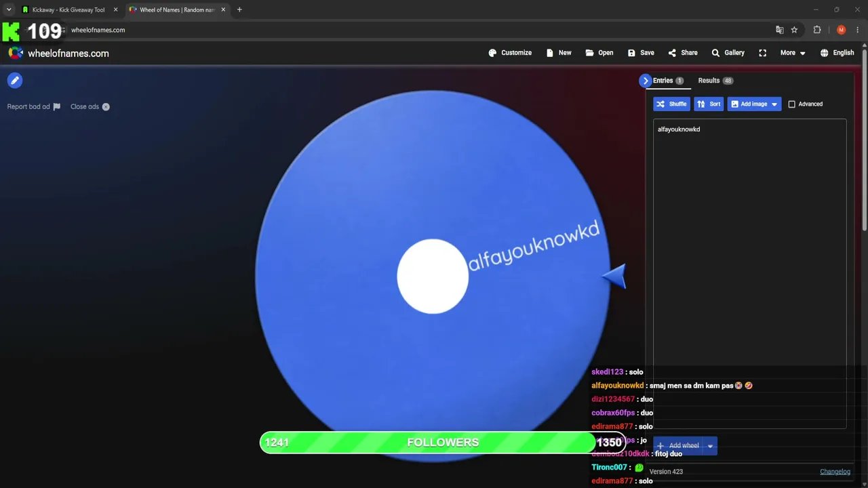The height and width of the screenshot is (488, 868).
Task: Click the Version 423 text
Action: (x=666, y=472)
